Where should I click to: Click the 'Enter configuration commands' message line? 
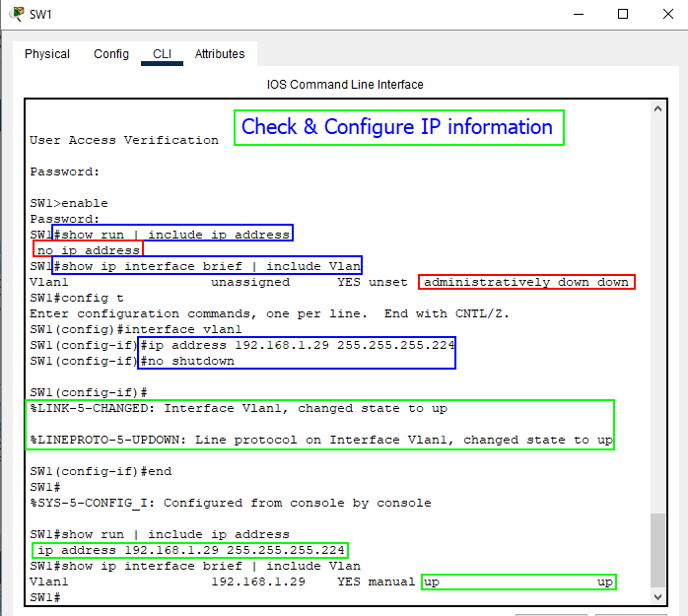coord(269,313)
